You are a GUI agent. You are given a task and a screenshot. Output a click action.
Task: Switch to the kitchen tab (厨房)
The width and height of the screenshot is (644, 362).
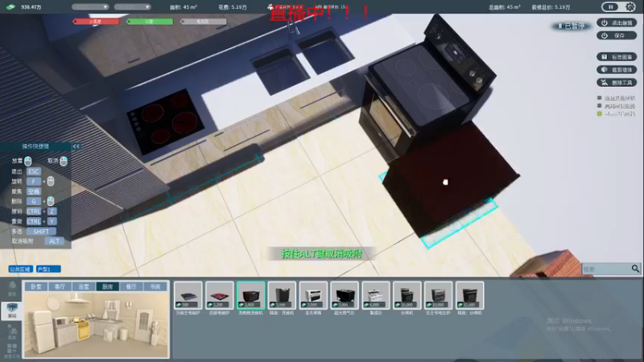(x=108, y=286)
